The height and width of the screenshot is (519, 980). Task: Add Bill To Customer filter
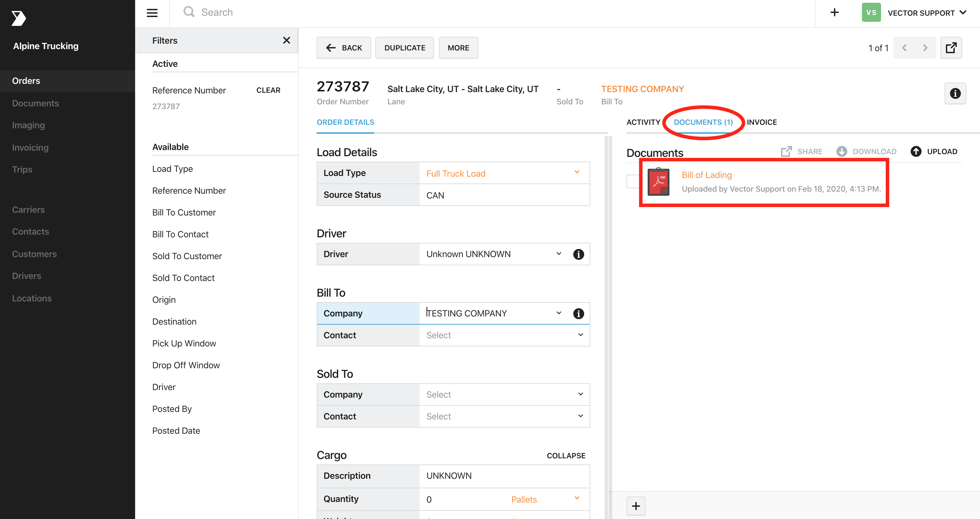184,212
